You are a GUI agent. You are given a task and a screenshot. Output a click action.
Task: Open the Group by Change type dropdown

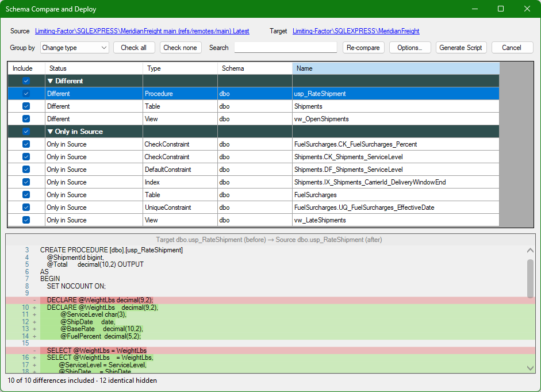point(75,48)
